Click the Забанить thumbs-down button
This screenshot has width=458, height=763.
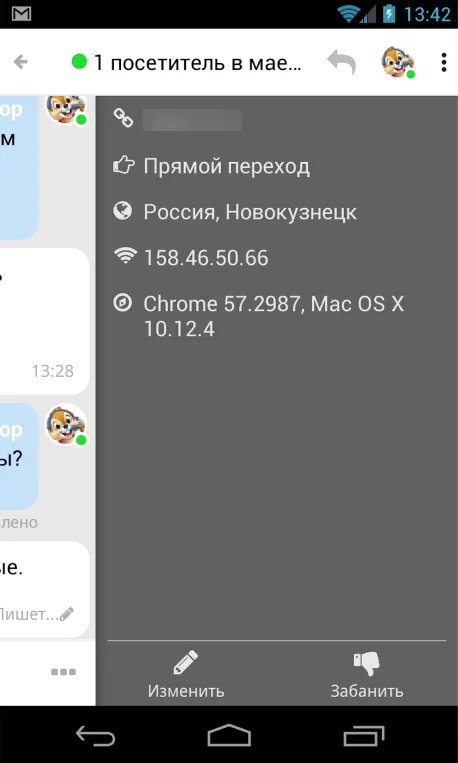point(366,675)
